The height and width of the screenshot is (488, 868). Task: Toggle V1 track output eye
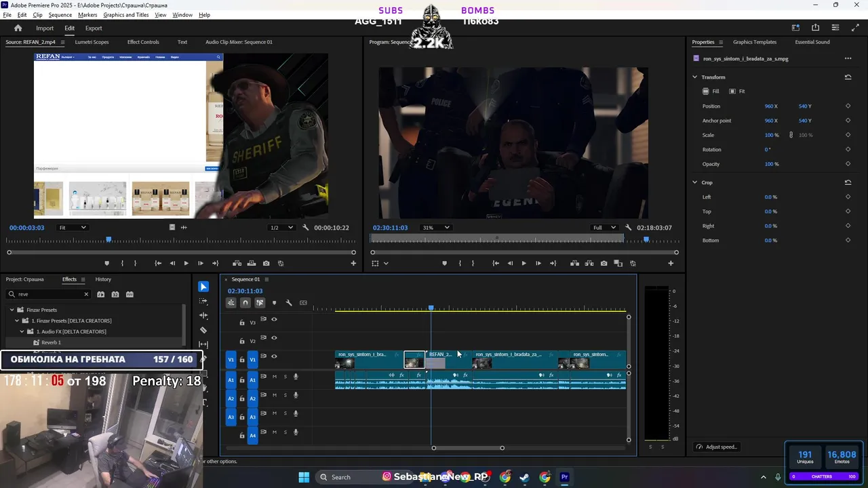click(x=274, y=357)
